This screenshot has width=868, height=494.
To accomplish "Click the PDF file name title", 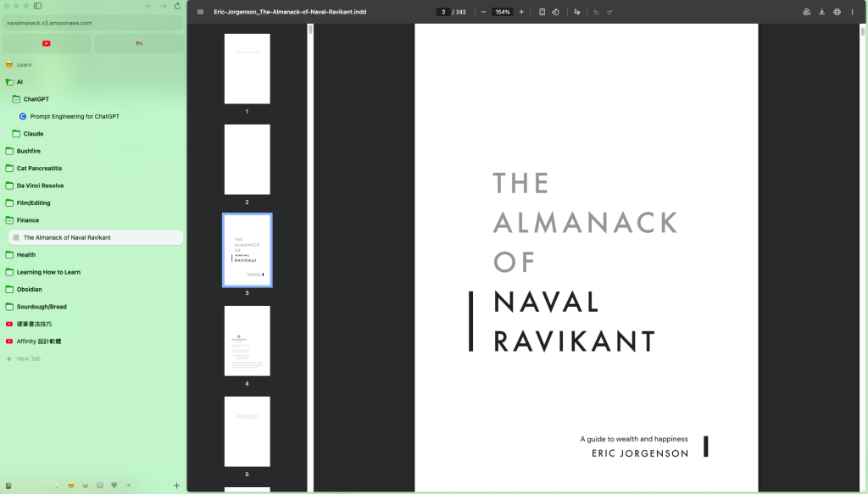I will click(x=290, y=12).
